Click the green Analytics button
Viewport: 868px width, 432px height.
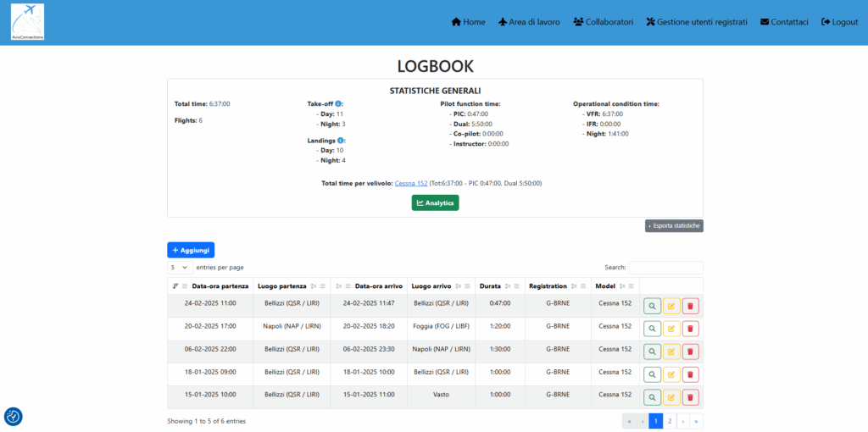tap(435, 203)
